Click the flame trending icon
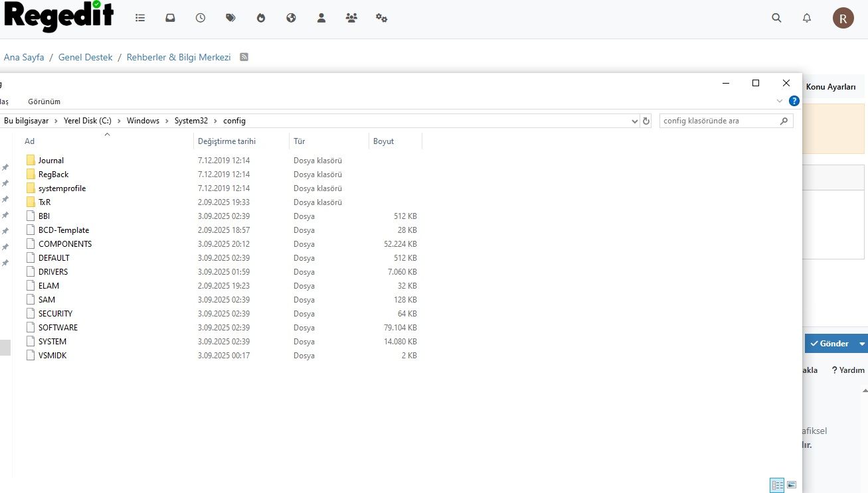The width and height of the screenshot is (868, 493). tap(261, 18)
